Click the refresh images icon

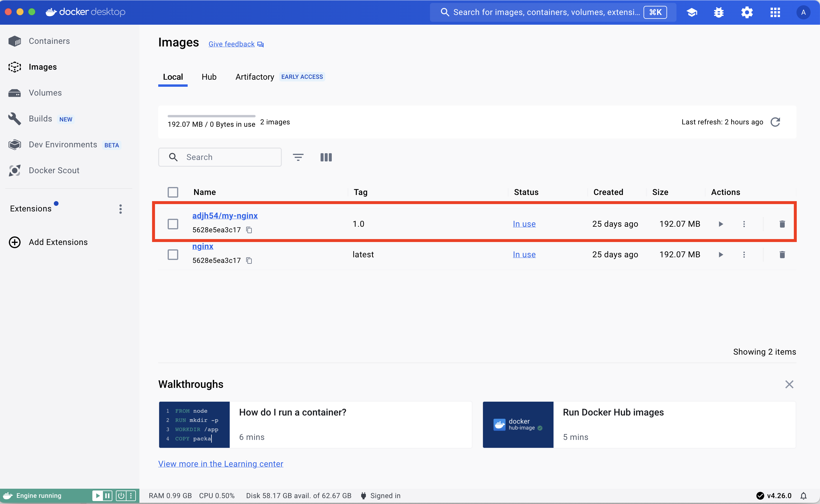775,122
